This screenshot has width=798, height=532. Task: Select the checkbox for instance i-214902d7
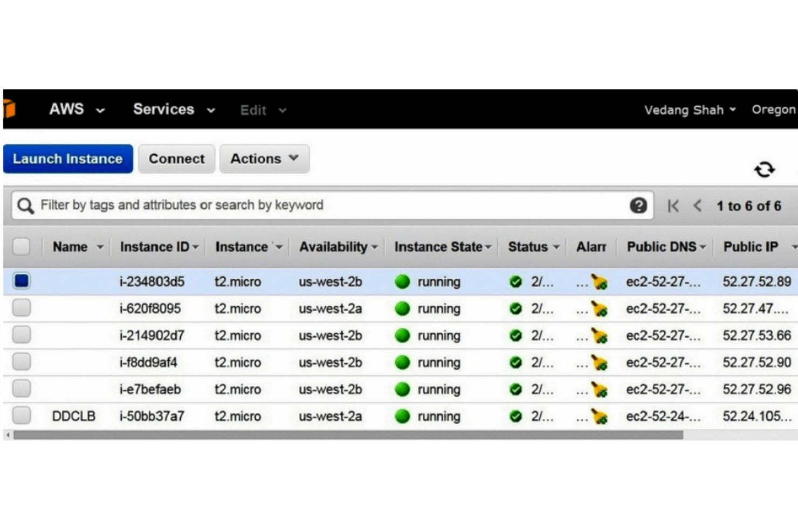point(22,334)
